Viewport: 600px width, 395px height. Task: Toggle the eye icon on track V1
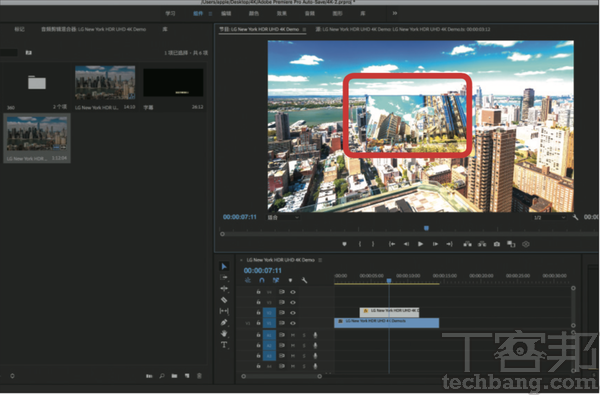[293, 323]
